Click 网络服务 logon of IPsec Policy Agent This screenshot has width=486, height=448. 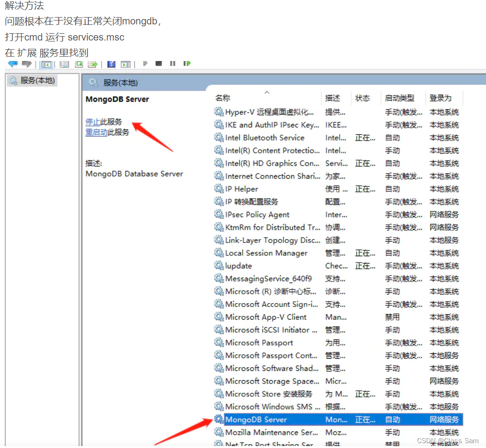(x=444, y=215)
